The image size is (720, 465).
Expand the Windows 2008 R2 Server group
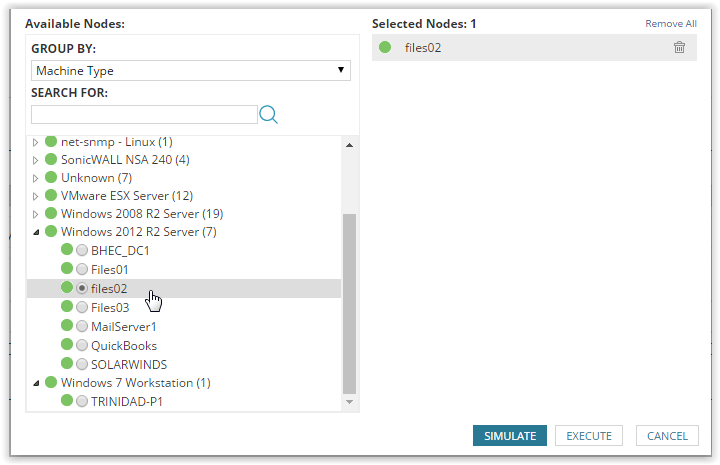coord(35,214)
